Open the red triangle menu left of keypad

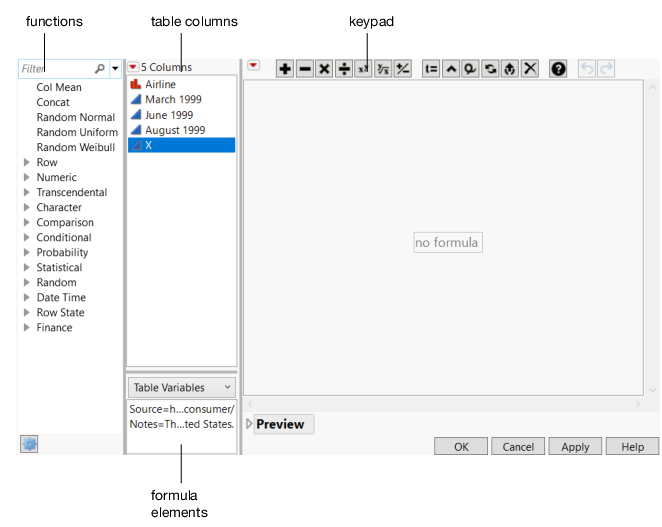(253, 65)
